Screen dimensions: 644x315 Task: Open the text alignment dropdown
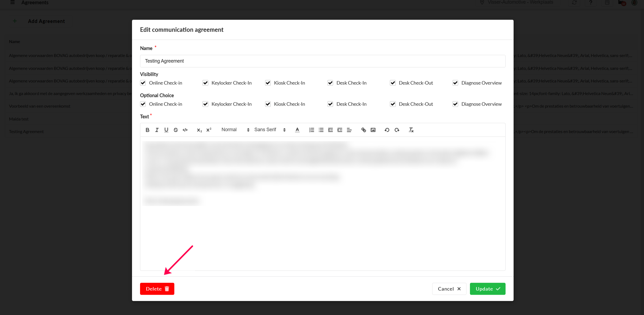tap(349, 130)
